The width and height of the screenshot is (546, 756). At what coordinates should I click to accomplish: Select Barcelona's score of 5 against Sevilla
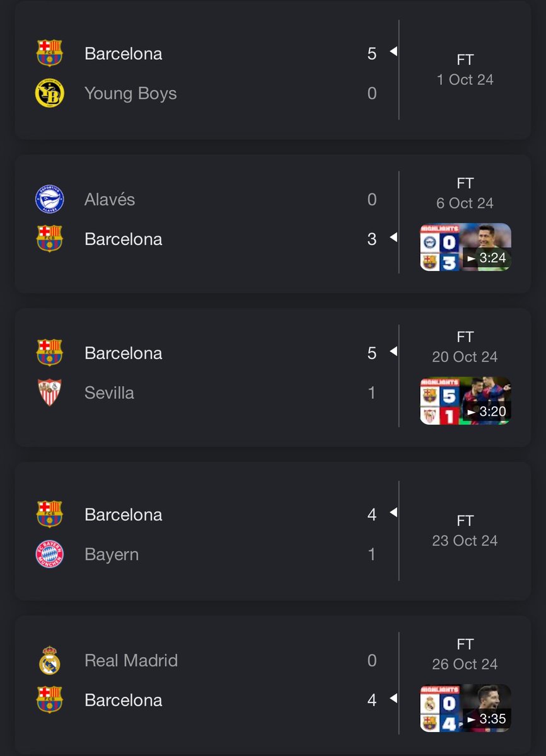(372, 353)
